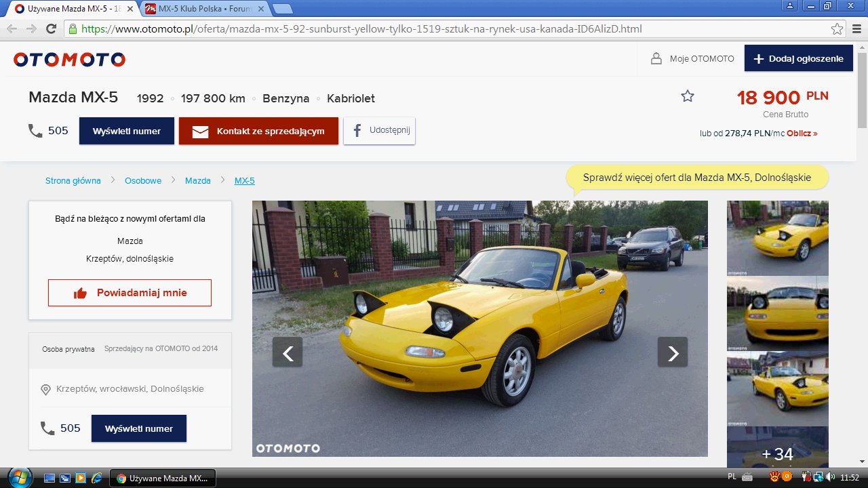Click Mazda MX-5 listing title
Viewport: 868px width, 488px height.
coord(73,97)
